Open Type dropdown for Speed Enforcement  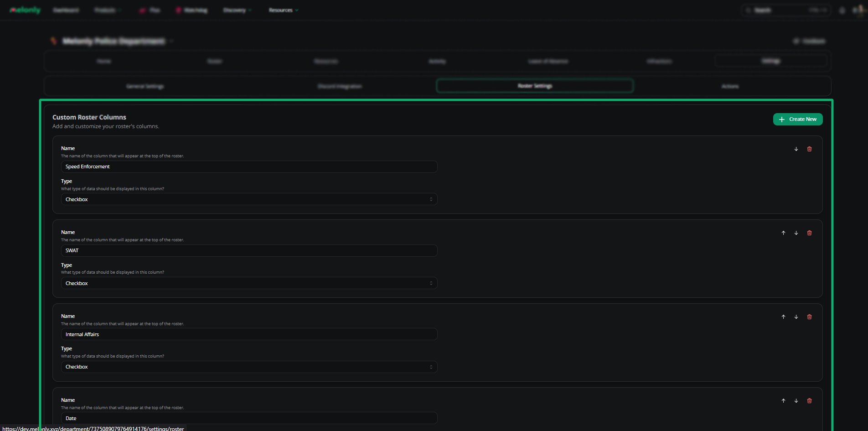[249, 199]
